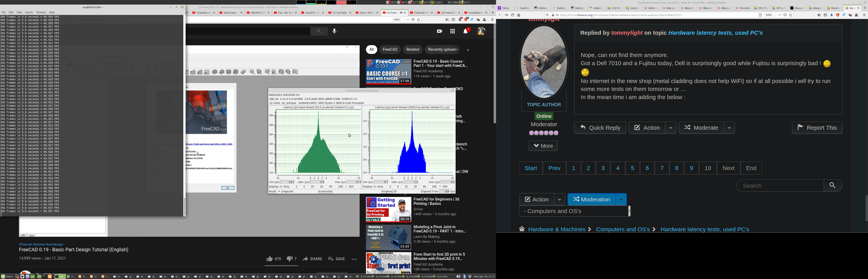
Task: Open the Moderation dropdown arrow
Action: [x=621, y=199]
